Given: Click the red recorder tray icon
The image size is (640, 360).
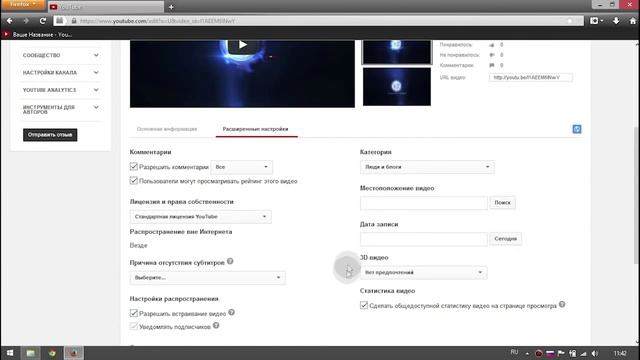Looking at the screenshot, I should (x=539, y=353).
